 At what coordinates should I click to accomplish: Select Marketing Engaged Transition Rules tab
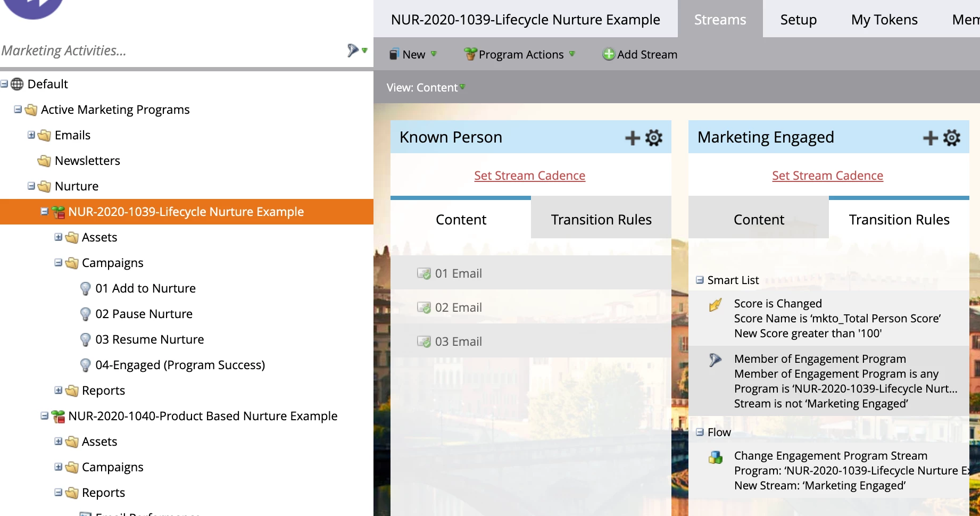pos(899,219)
